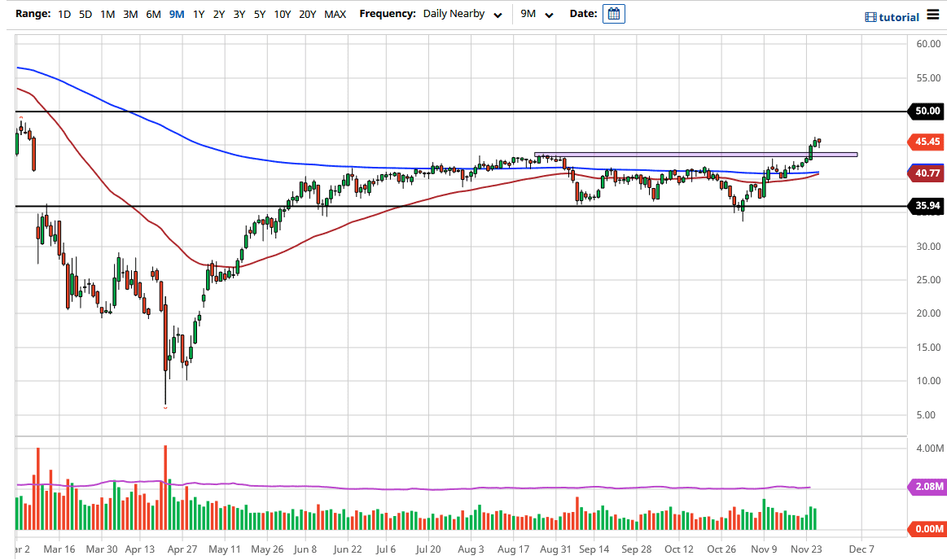The image size is (947, 560).
Task: Show the 20Y range
Action: click(x=308, y=14)
